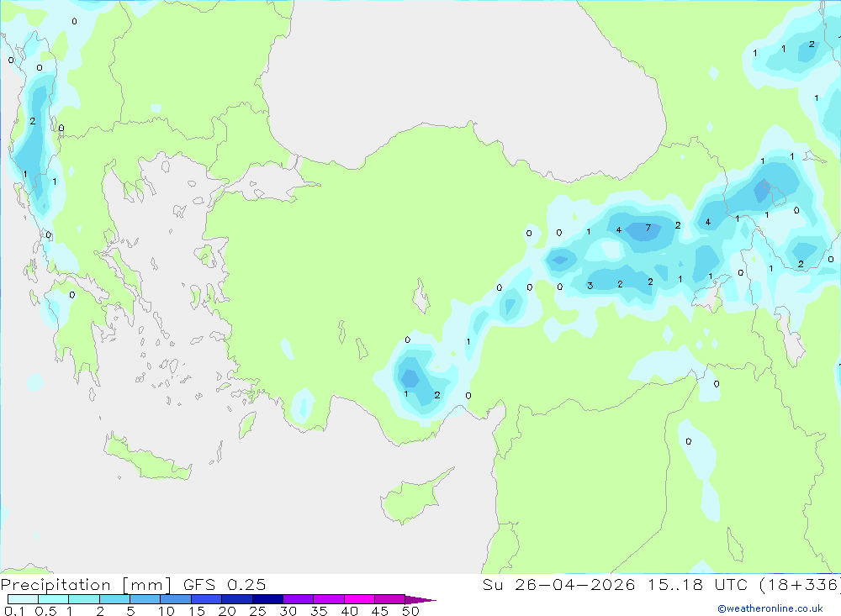
Task: Click the '0.5' legend scale label
Action: [45, 611]
